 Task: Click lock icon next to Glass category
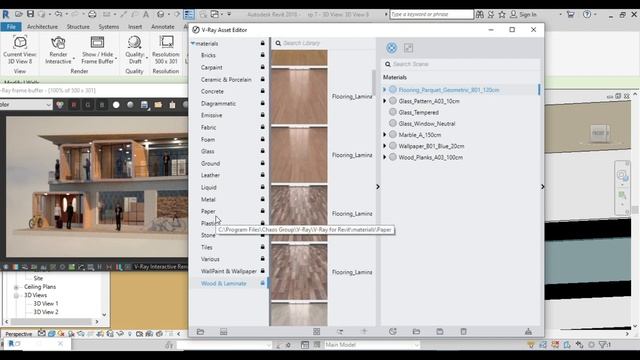262,151
